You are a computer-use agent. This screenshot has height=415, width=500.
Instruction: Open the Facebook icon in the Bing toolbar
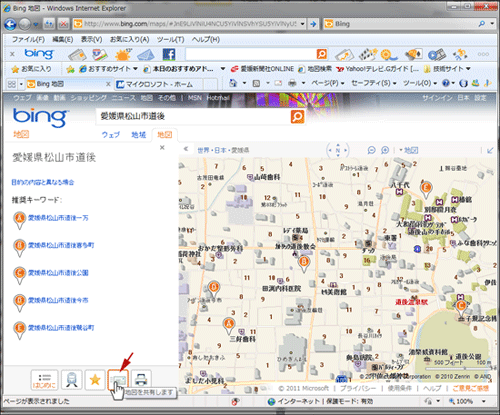(x=169, y=54)
